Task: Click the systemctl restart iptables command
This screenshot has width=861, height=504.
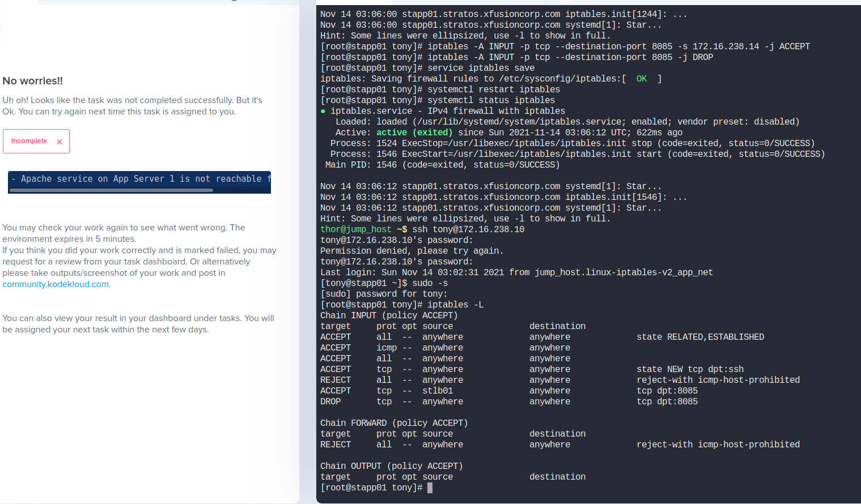Action: (494, 89)
